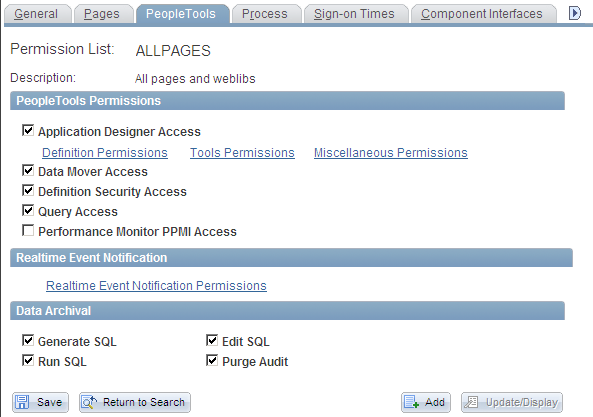Uncheck the Query Access box

point(28,211)
